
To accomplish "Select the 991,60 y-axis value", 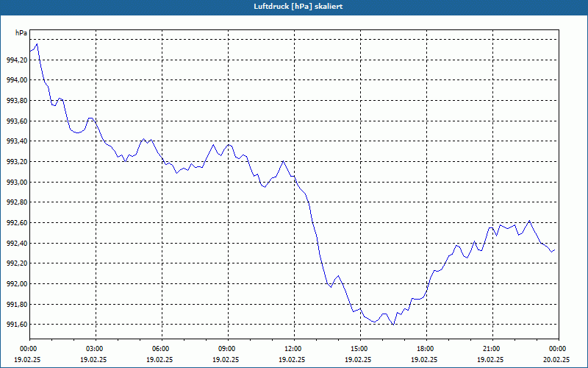I will click(17, 325).
